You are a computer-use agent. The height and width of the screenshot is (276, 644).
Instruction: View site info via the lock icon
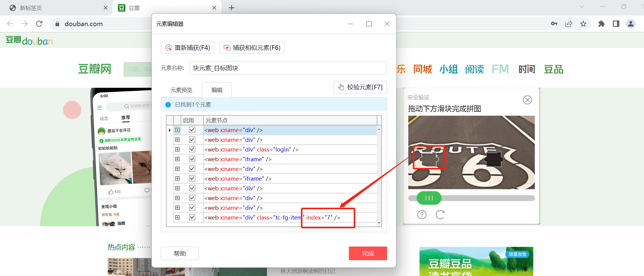[57, 24]
